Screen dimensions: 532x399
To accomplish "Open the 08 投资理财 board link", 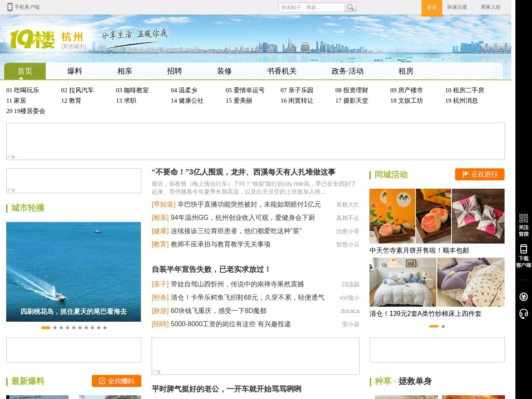I will point(352,90).
